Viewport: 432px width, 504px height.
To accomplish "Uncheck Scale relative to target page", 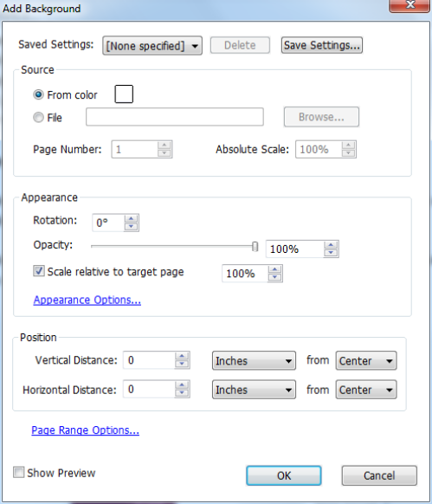I will pos(39,271).
